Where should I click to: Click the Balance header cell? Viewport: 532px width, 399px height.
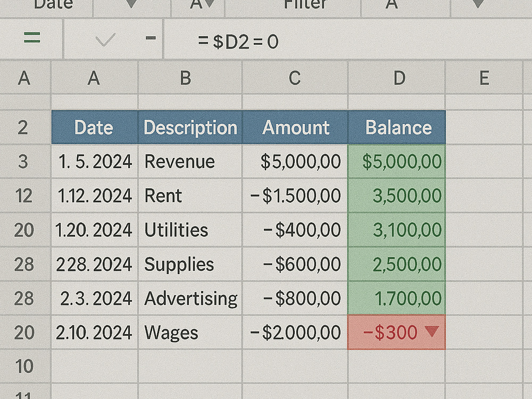coord(397,128)
